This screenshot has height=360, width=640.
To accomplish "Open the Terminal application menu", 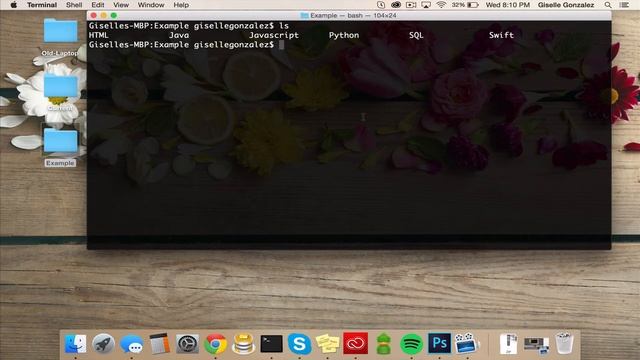I will [x=42, y=5].
